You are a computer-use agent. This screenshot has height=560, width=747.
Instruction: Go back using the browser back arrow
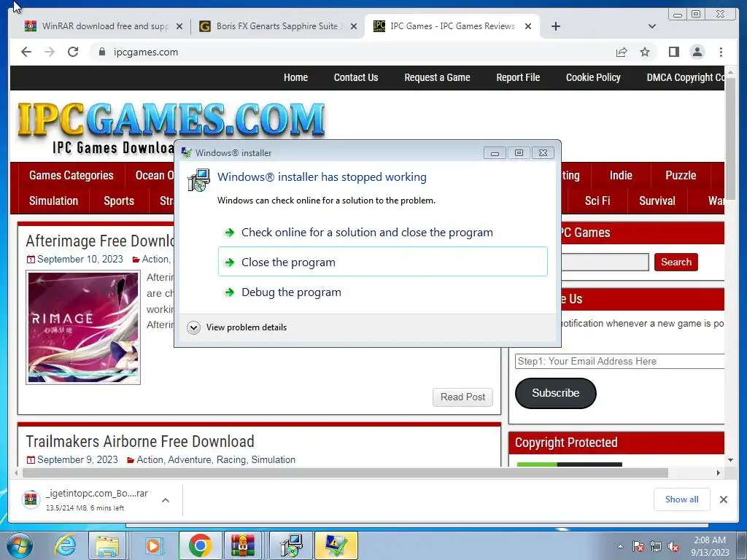(x=26, y=52)
